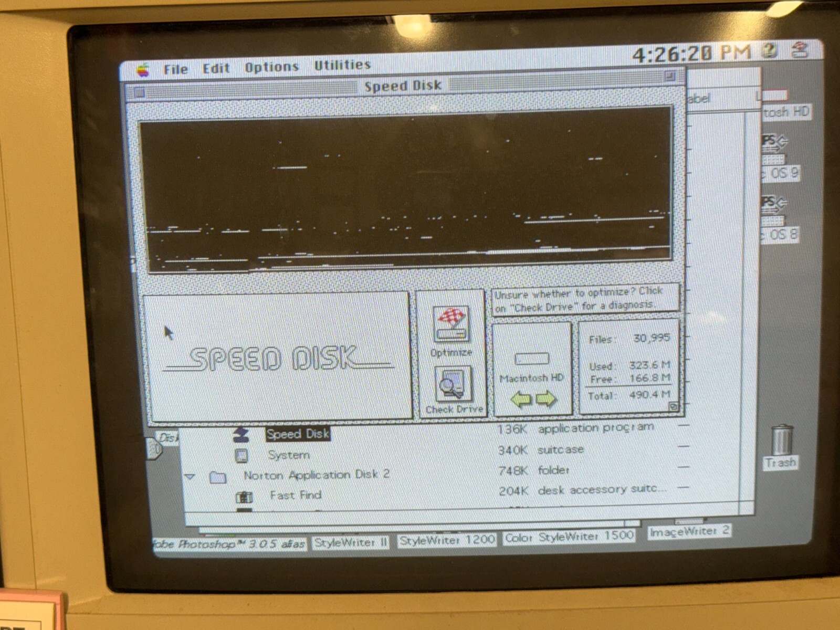Open the File menu
This screenshot has height=630, width=840.
click(x=175, y=69)
